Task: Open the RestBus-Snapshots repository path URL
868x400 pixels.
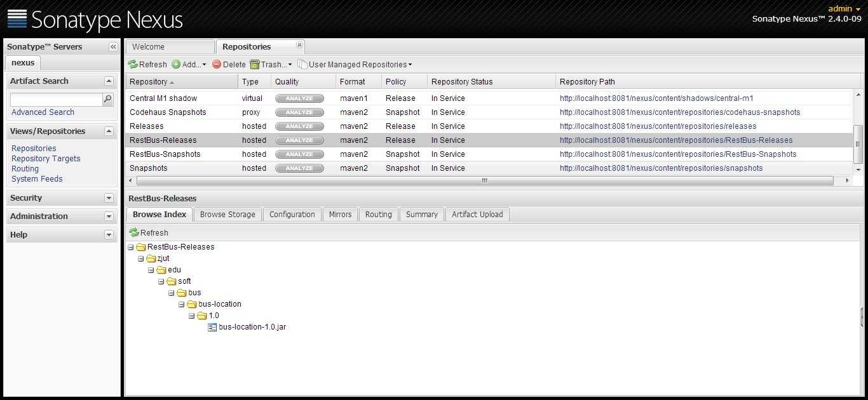Action: point(678,154)
